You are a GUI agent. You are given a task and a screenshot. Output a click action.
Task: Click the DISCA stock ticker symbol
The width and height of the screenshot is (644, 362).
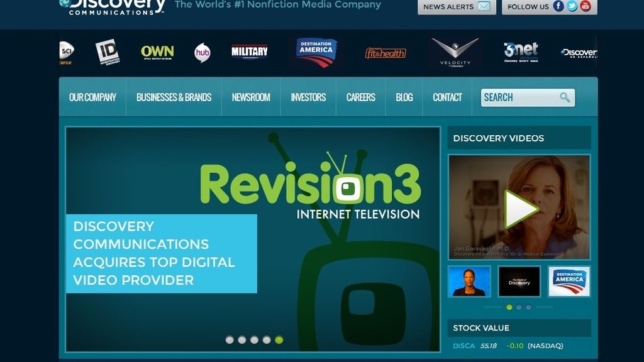pyautogui.click(x=464, y=346)
